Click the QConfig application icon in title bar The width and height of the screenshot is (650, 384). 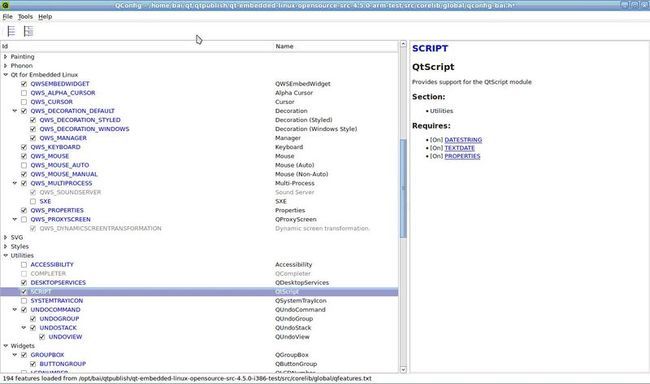tap(5, 5)
